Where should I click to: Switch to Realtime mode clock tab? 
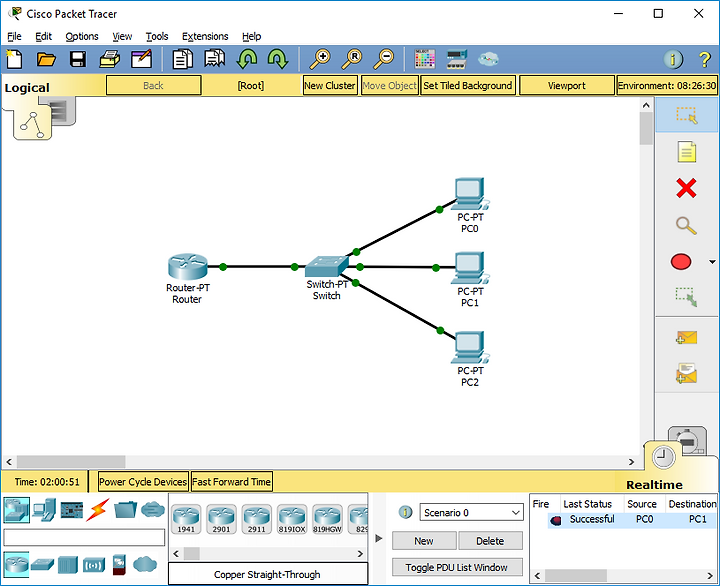coord(664,457)
